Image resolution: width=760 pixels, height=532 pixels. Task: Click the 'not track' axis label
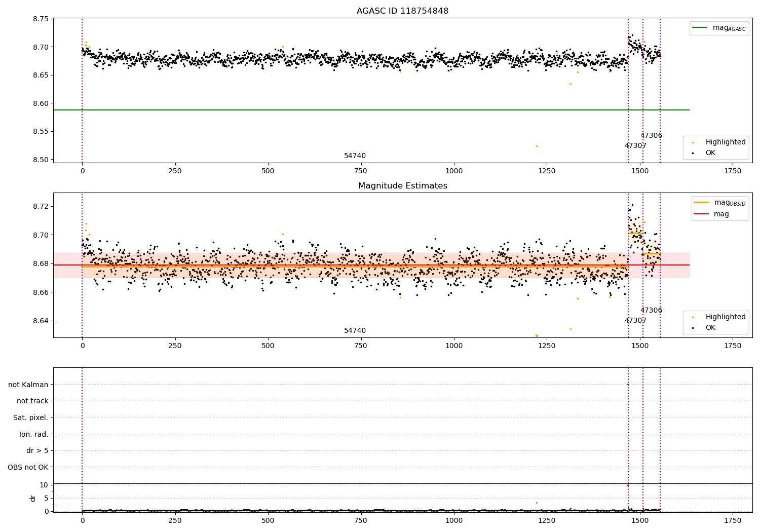(x=32, y=401)
